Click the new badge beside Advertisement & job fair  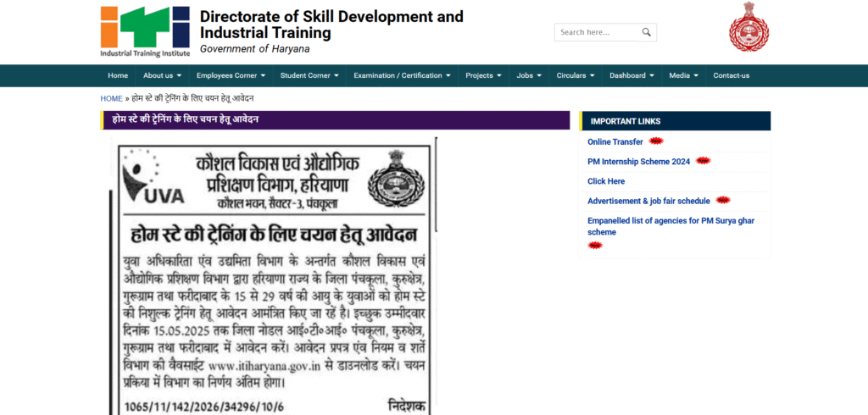(722, 201)
